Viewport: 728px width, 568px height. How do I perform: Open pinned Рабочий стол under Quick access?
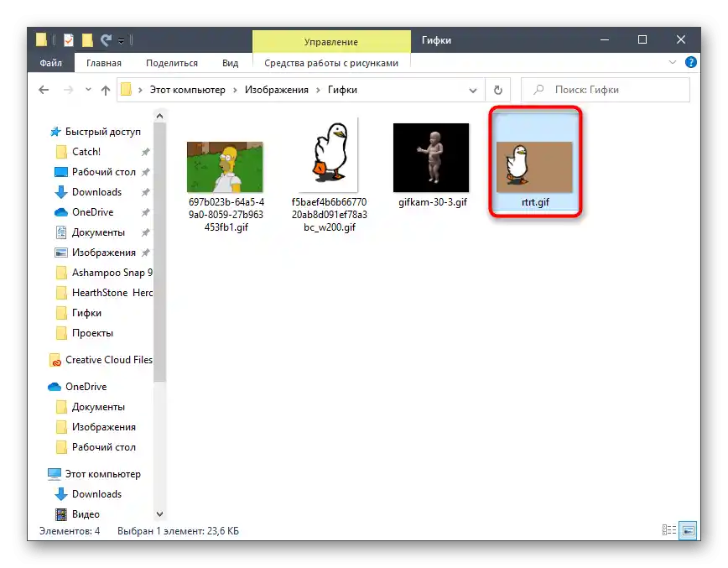pyautogui.click(x=103, y=172)
